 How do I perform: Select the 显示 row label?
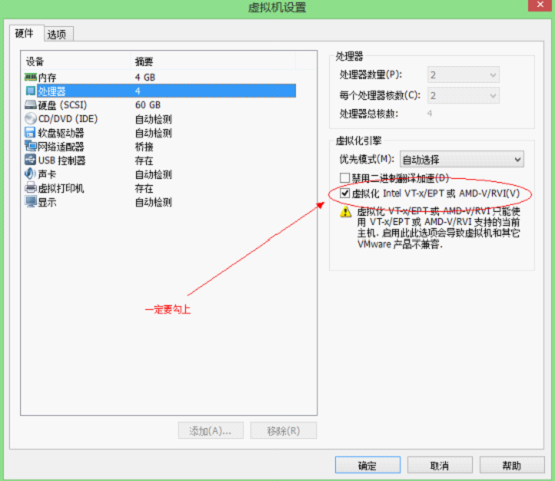(x=47, y=202)
